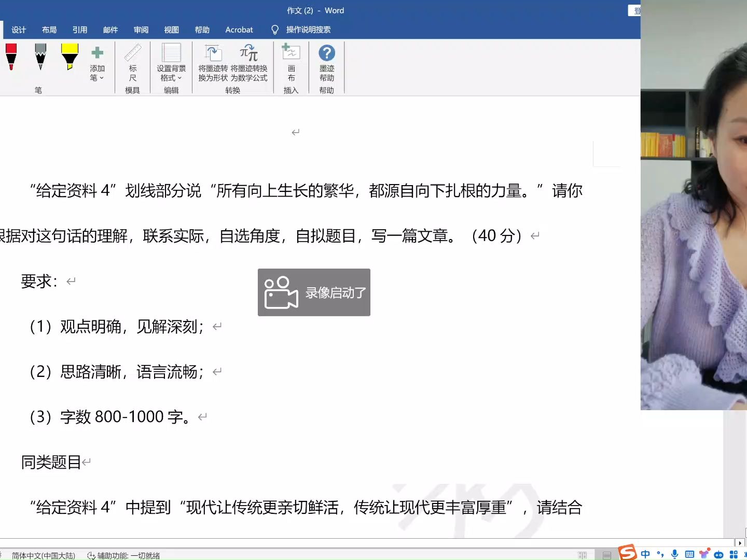Click the text 所有向上生长的繁华
Viewport: 747px width, 560px height.
pos(285,191)
